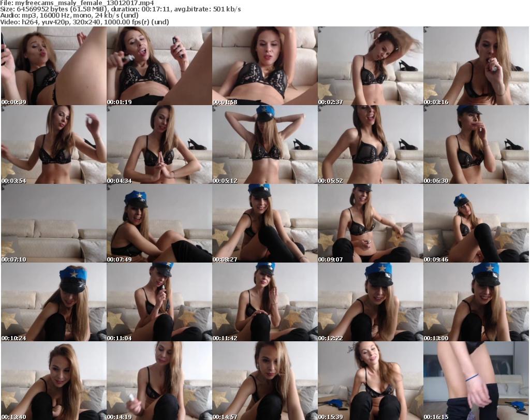Image resolution: width=530 pixels, height=420 pixels.
Task: Click the frame stamped 00:03:16
Action: 476,66
